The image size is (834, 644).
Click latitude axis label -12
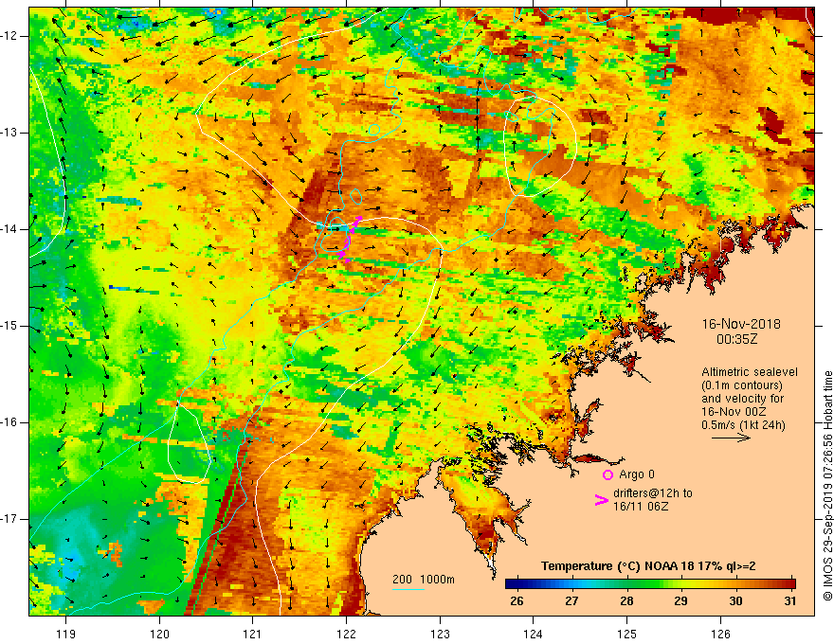[x=10, y=36]
